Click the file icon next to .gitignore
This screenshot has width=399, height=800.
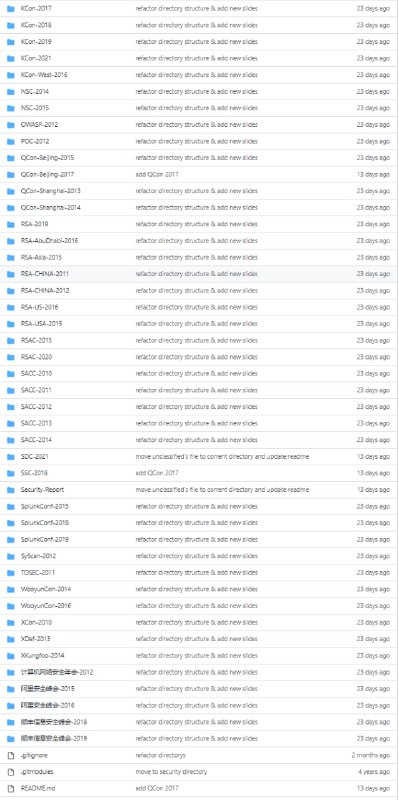click(x=11, y=755)
